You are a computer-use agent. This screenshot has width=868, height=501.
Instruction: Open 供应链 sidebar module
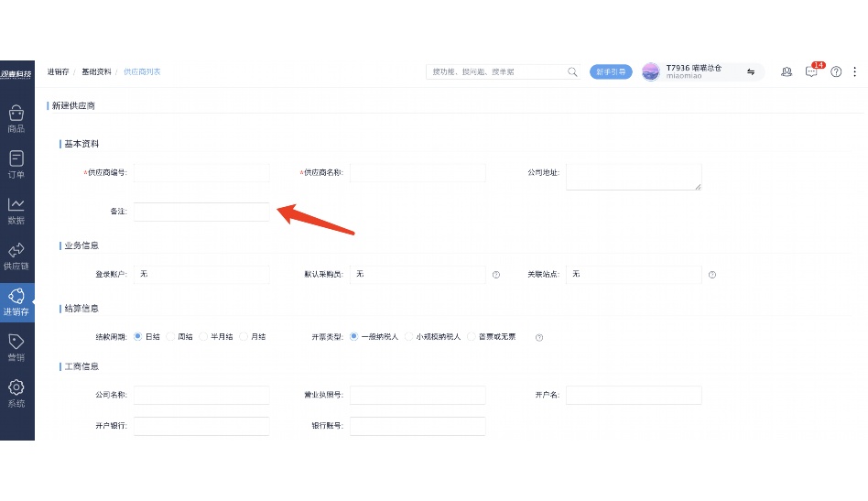[x=16, y=256]
